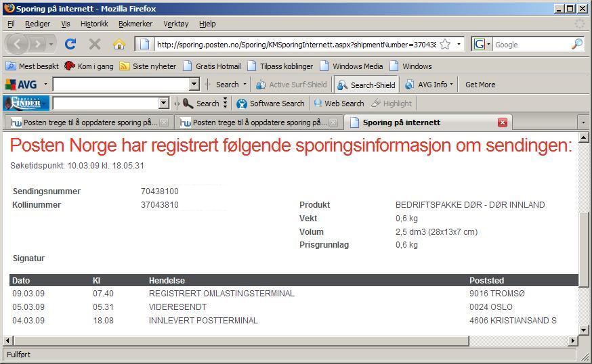Click the Google search engine icon

coord(480,45)
